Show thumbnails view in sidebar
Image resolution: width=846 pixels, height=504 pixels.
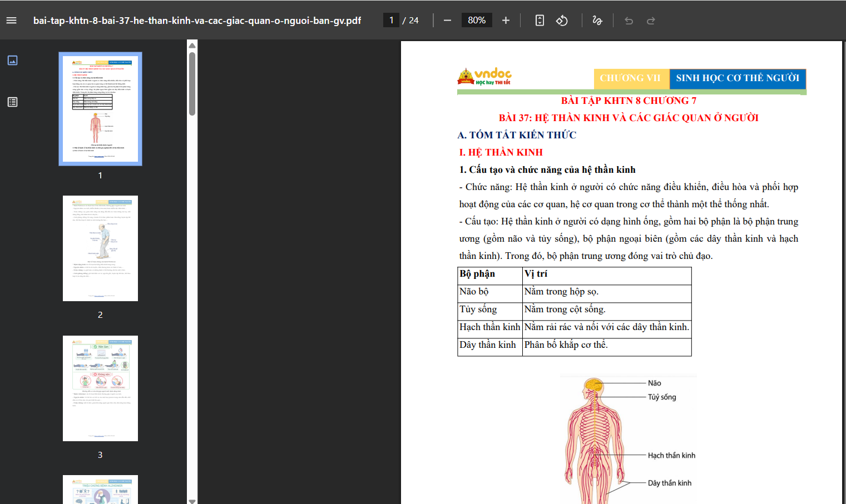[x=12, y=60]
